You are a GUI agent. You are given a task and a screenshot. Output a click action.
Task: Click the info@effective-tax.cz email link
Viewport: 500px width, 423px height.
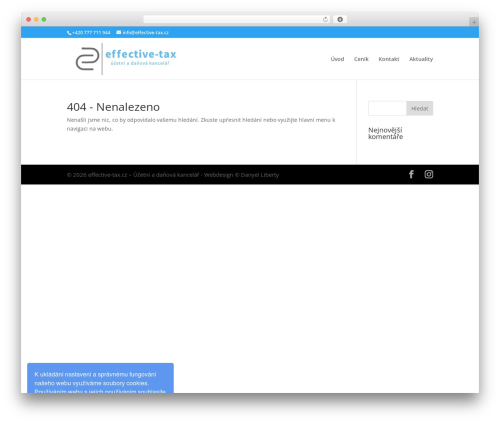145,33
